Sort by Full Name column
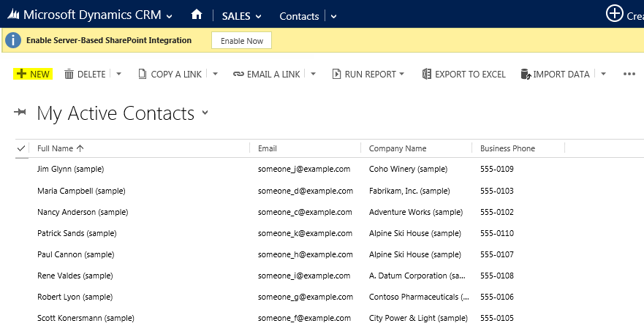 pyautogui.click(x=55, y=148)
